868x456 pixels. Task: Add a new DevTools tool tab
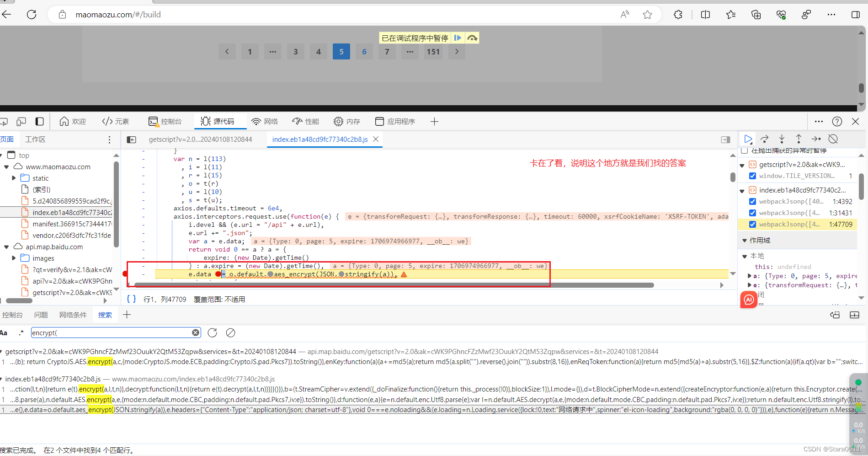434,121
